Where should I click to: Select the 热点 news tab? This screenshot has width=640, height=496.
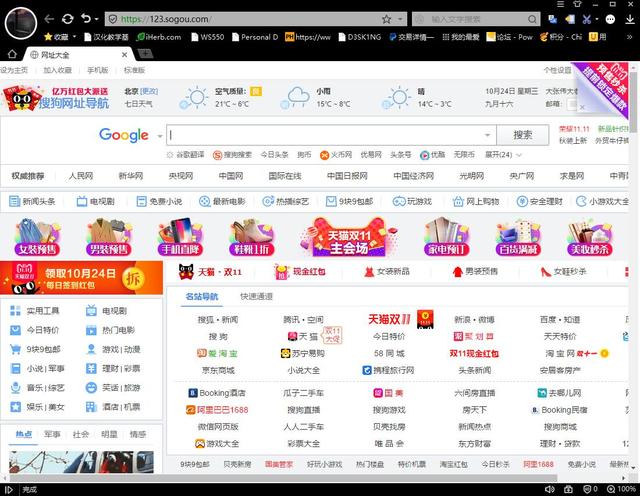click(x=23, y=434)
